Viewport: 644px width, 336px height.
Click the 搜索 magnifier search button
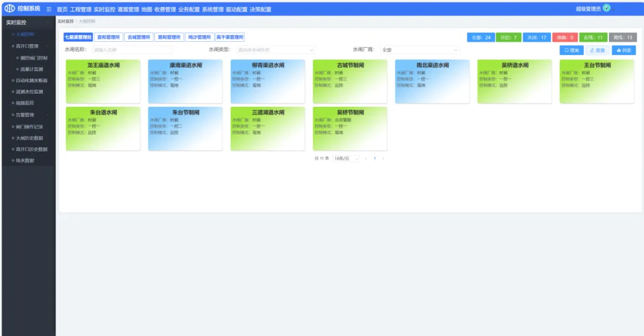pyautogui.click(x=571, y=50)
